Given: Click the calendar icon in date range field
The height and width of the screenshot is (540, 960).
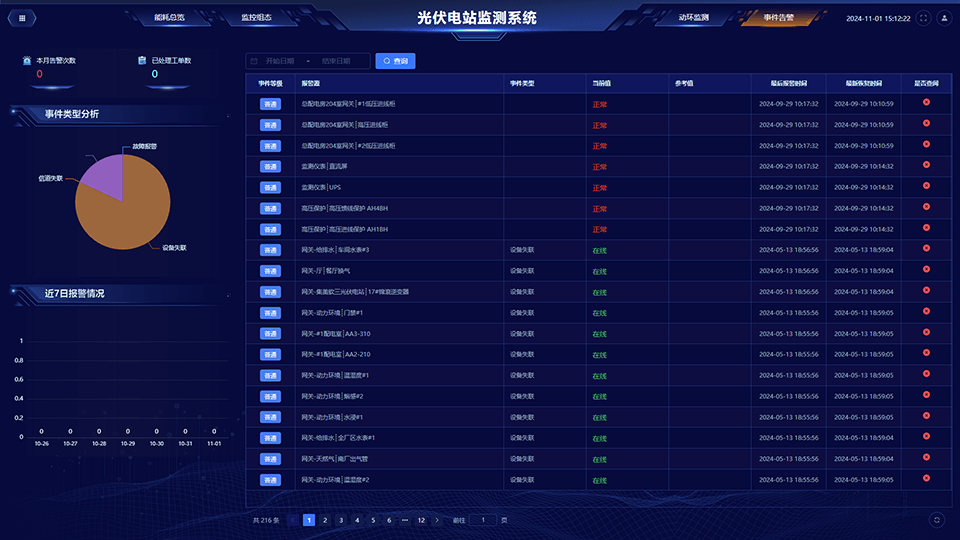Looking at the screenshot, I should pyautogui.click(x=254, y=61).
